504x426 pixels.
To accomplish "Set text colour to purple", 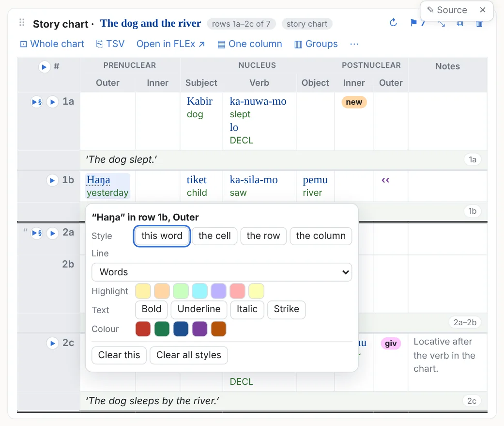I will (199, 329).
